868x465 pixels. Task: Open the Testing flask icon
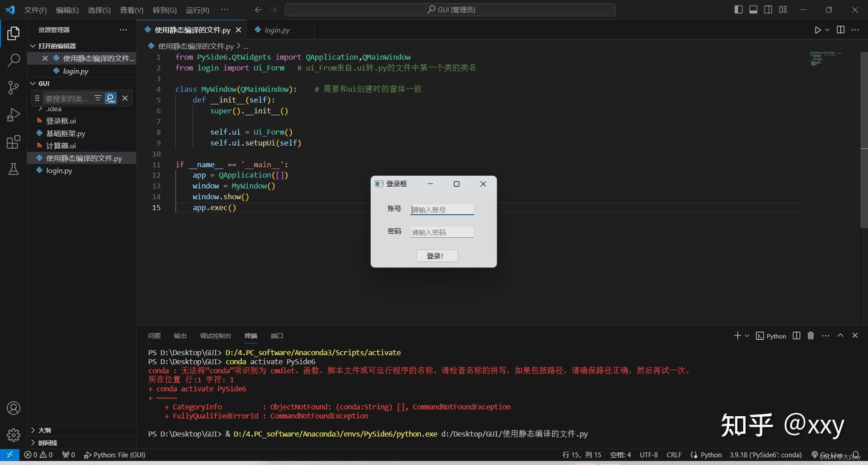click(x=13, y=169)
